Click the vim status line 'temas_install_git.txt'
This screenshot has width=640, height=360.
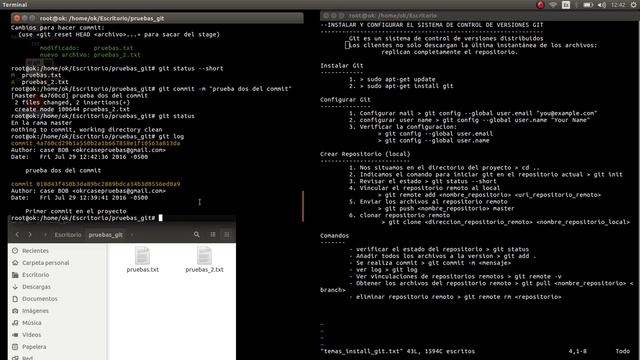pos(398,351)
